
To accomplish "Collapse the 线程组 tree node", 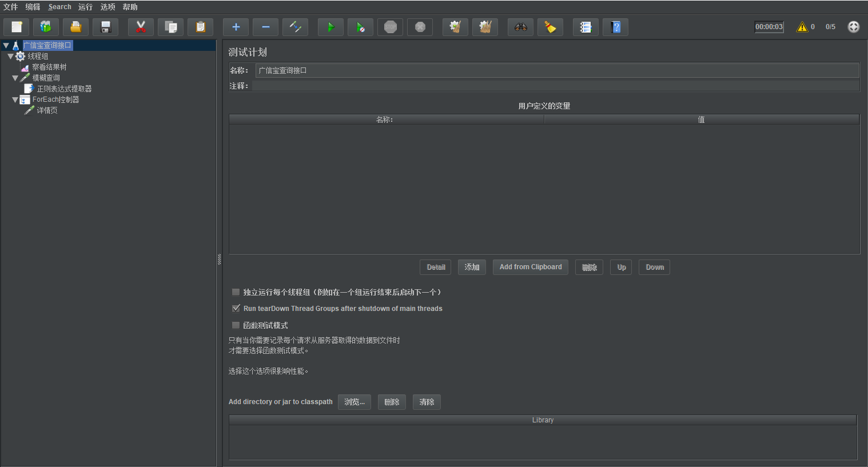I will (10, 56).
